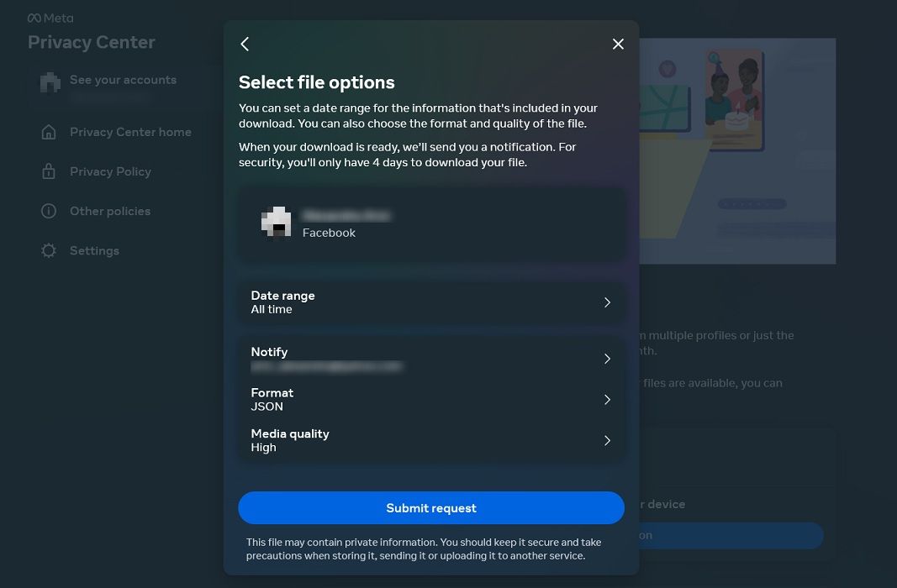This screenshot has height=588, width=897.
Task: Select Privacy Policy in the sidebar
Action: tap(111, 171)
